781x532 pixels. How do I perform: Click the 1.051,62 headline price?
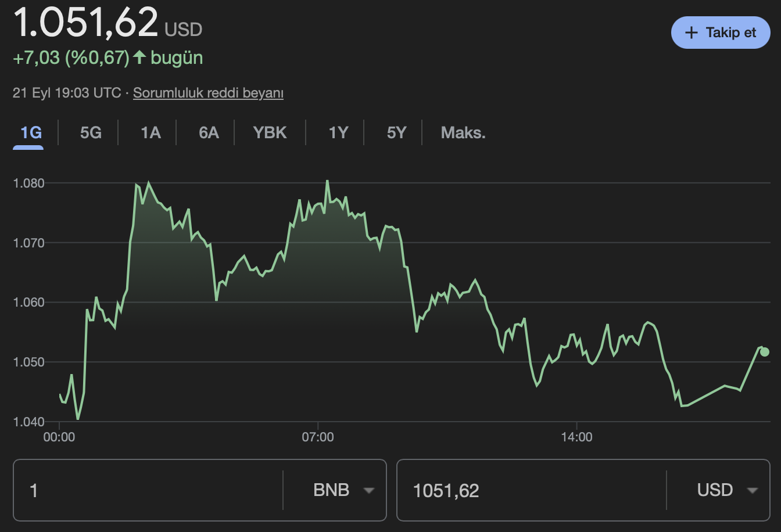pos(85,22)
